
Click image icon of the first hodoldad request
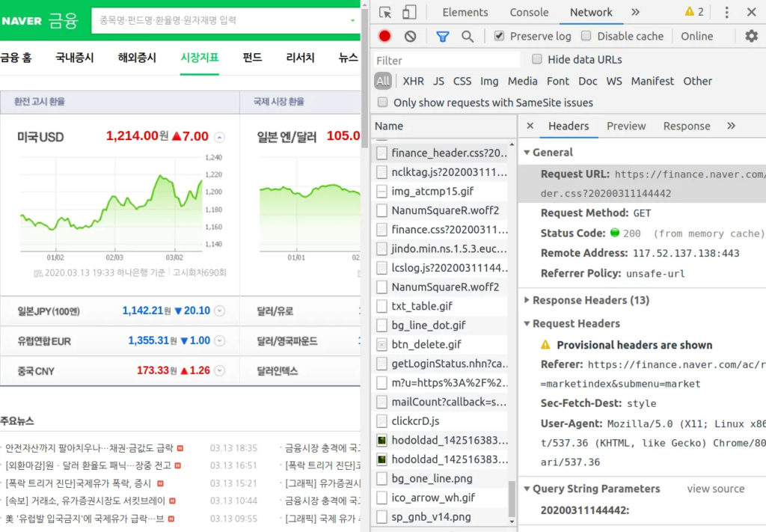pyautogui.click(x=382, y=440)
